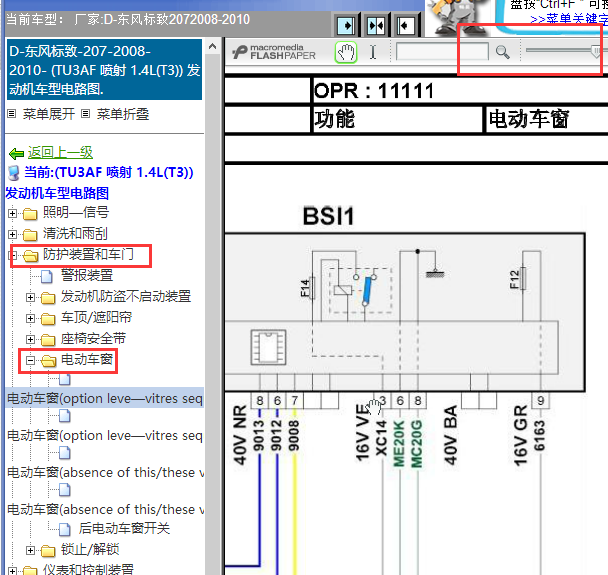
Task: Click 菜单展开 link
Action: pyautogui.click(x=49, y=114)
